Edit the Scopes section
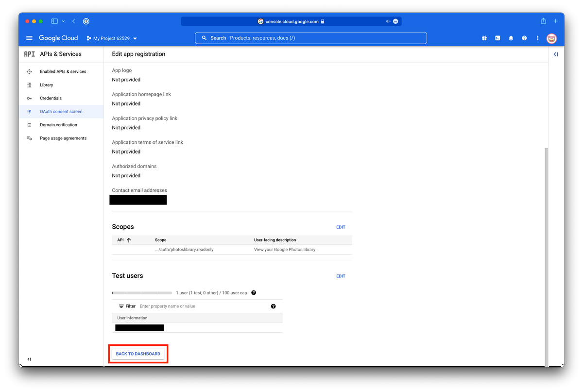This screenshot has height=392, width=583. (341, 227)
